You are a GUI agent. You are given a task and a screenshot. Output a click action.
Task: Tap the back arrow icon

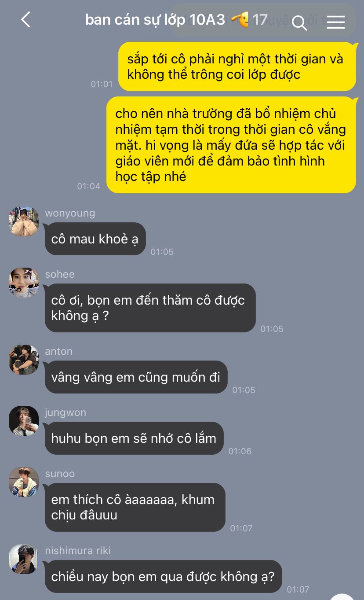tap(26, 20)
